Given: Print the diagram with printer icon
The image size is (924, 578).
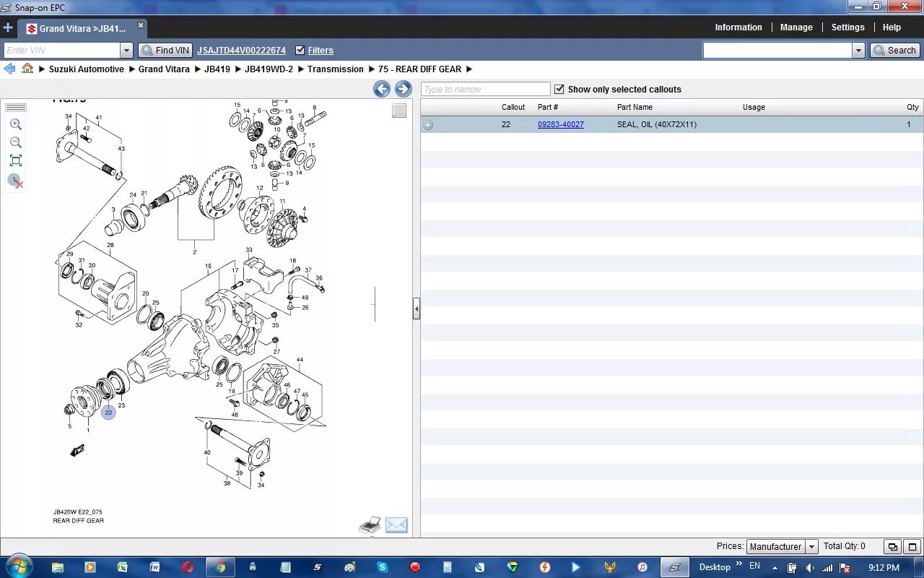Looking at the screenshot, I should [x=370, y=525].
